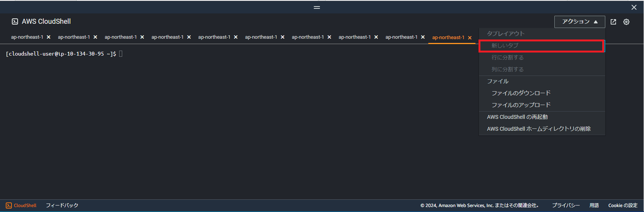644x212 pixels.
Task: Close the active orange ap-northeast-1 tab
Action: point(470,38)
